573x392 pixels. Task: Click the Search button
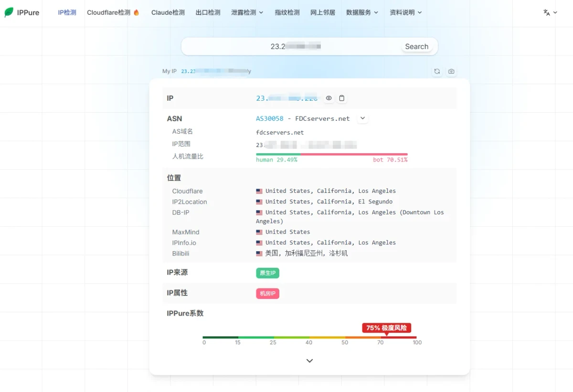pyautogui.click(x=417, y=47)
